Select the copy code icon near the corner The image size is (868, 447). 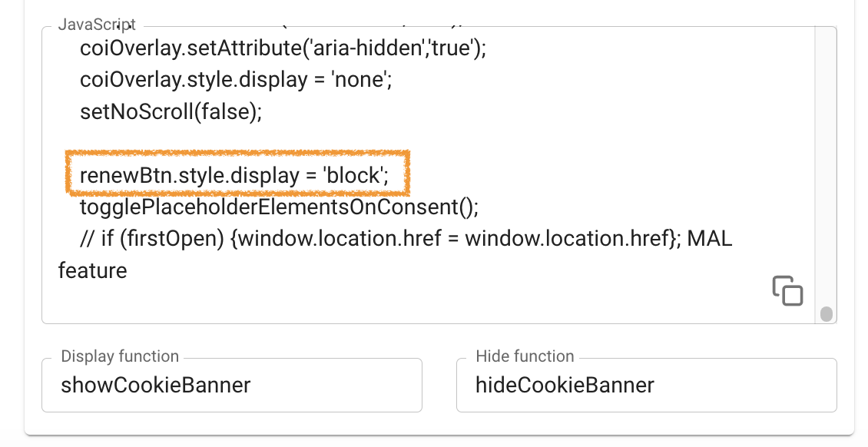788,292
